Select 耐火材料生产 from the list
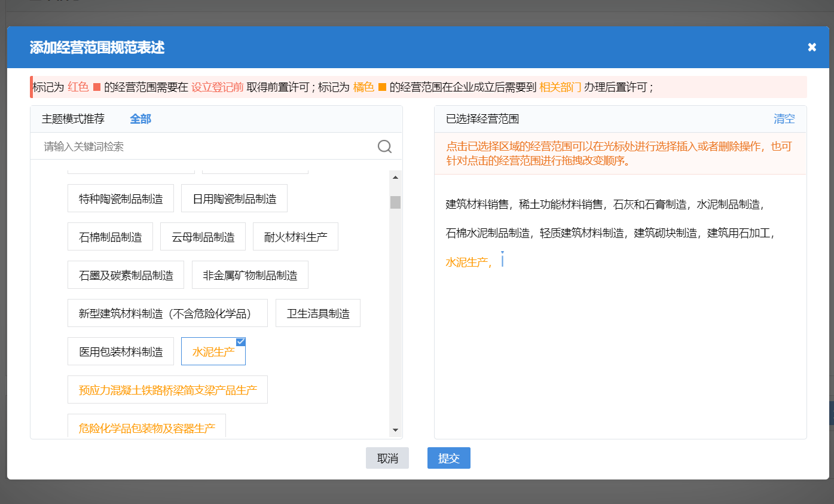834x504 pixels. [x=295, y=236]
